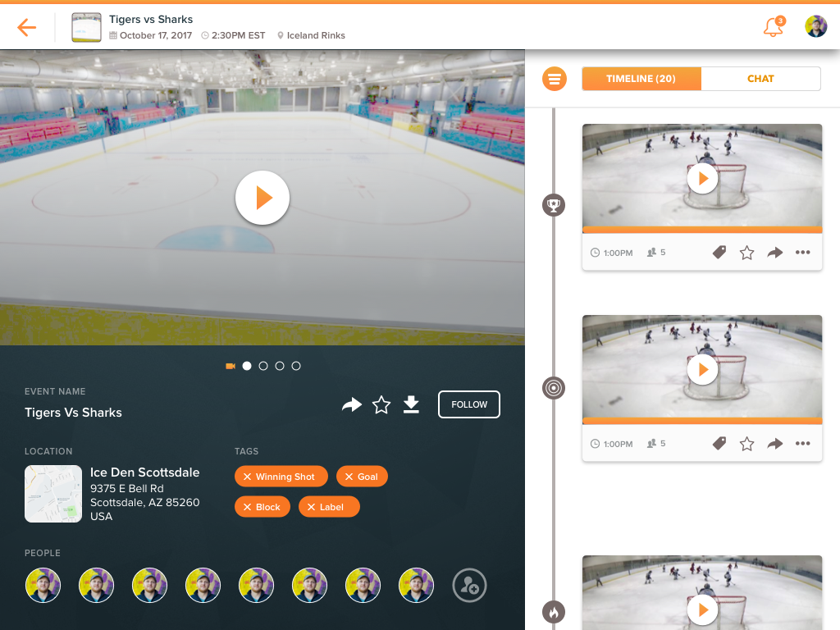Share the second timeline clip

tap(775, 444)
